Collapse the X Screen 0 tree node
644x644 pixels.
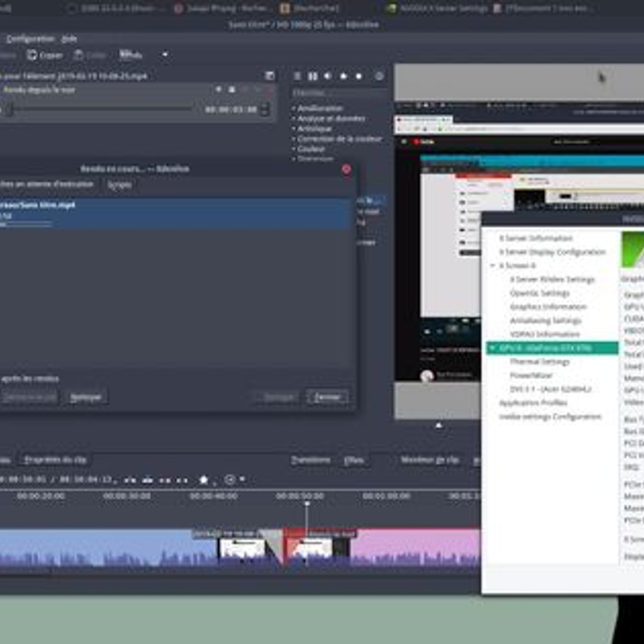tap(493, 266)
